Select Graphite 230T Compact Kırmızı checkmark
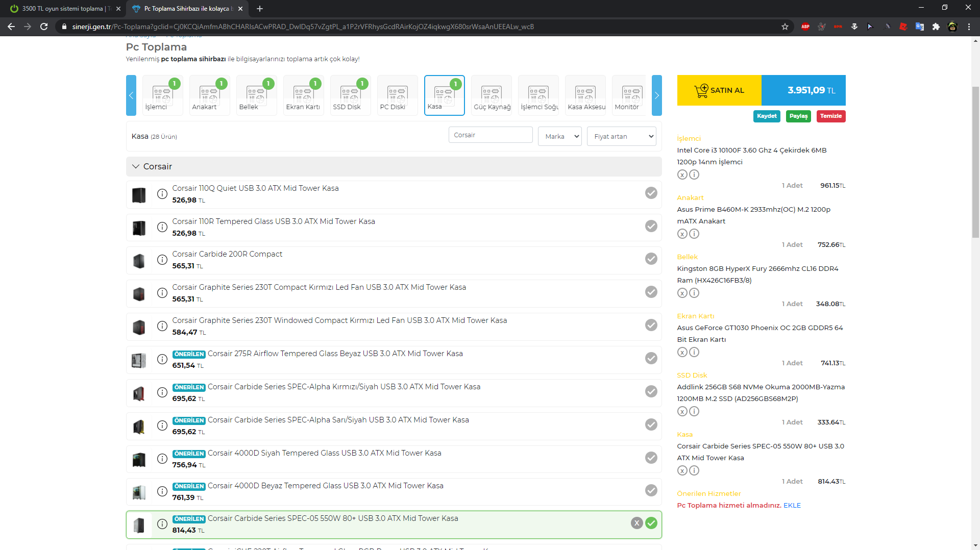 [x=651, y=292]
